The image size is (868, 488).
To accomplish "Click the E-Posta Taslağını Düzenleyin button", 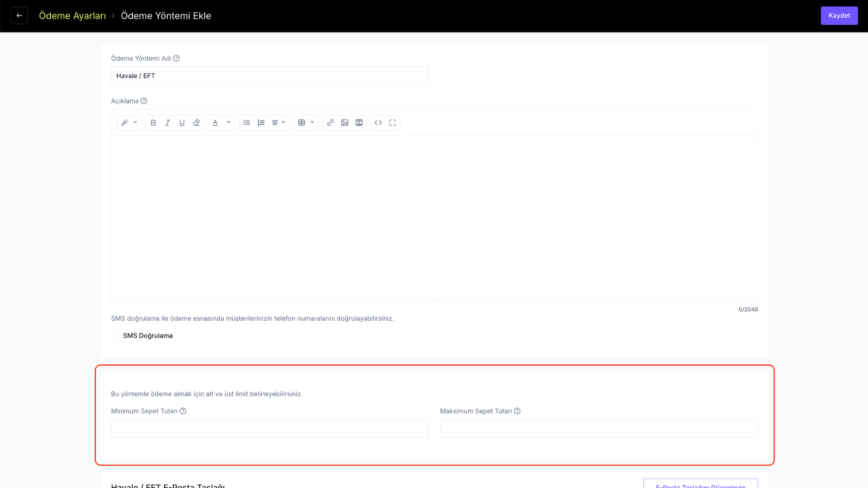I will point(701,483).
